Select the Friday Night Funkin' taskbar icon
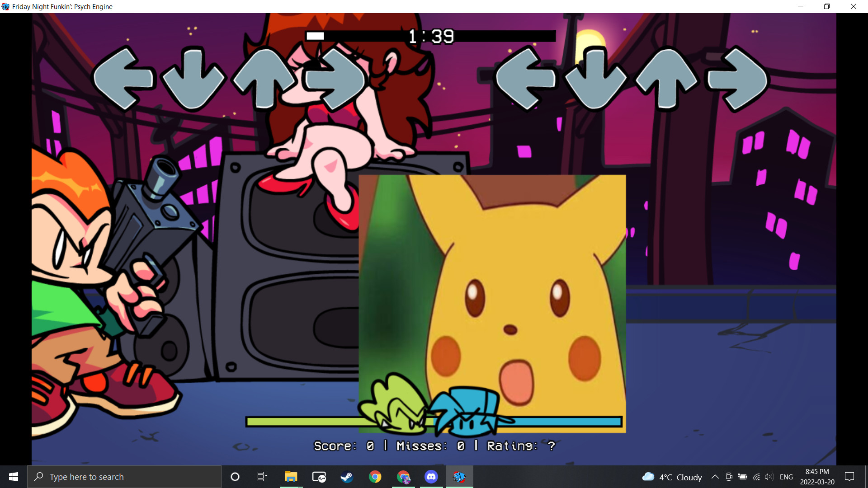 460,477
